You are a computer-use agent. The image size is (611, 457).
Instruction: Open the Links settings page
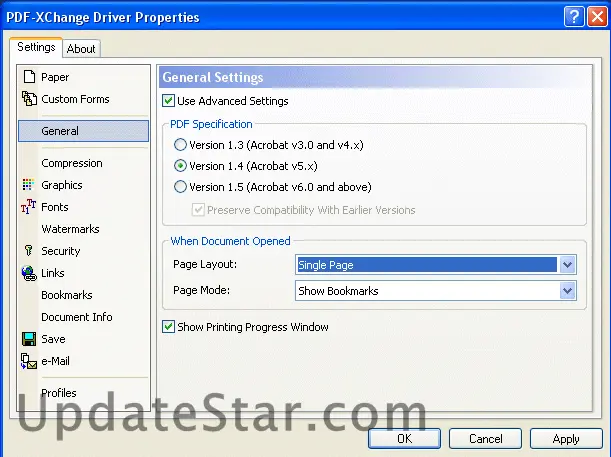coord(83,273)
